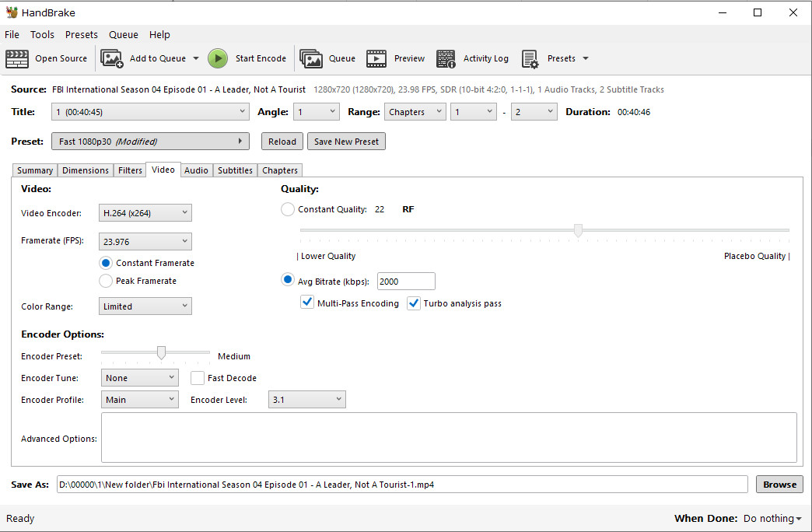This screenshot has height=532, width=812.
Task: Click the Preview film frame icon
Action: [376, 58]
